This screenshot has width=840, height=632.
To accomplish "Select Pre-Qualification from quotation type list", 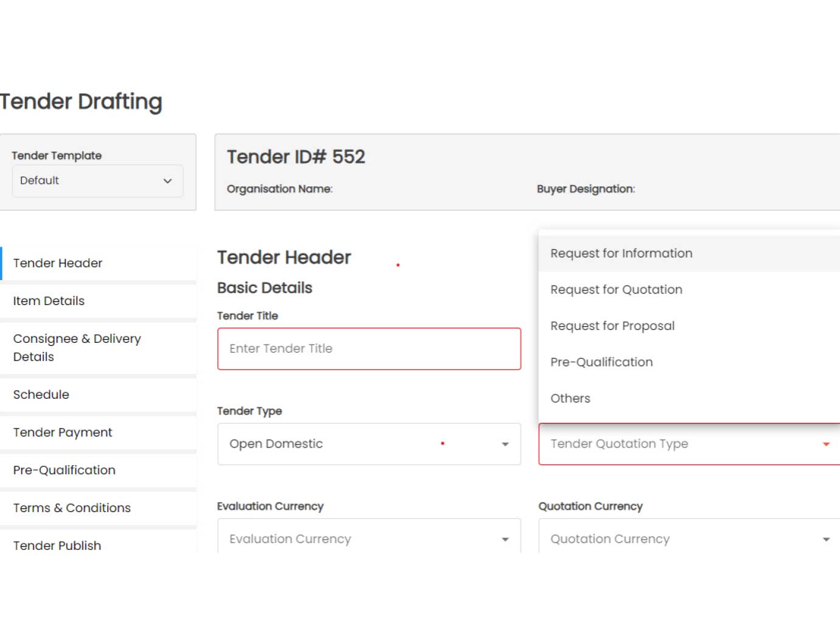I will pos(601,362).
